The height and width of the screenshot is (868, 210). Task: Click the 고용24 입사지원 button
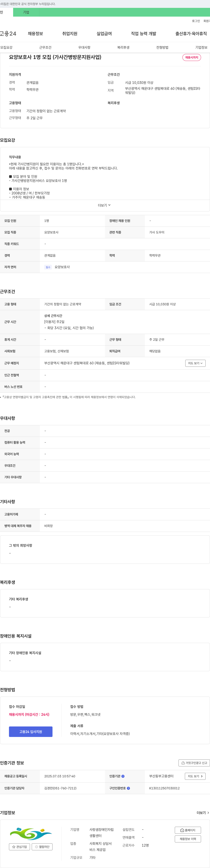[31, 732]
